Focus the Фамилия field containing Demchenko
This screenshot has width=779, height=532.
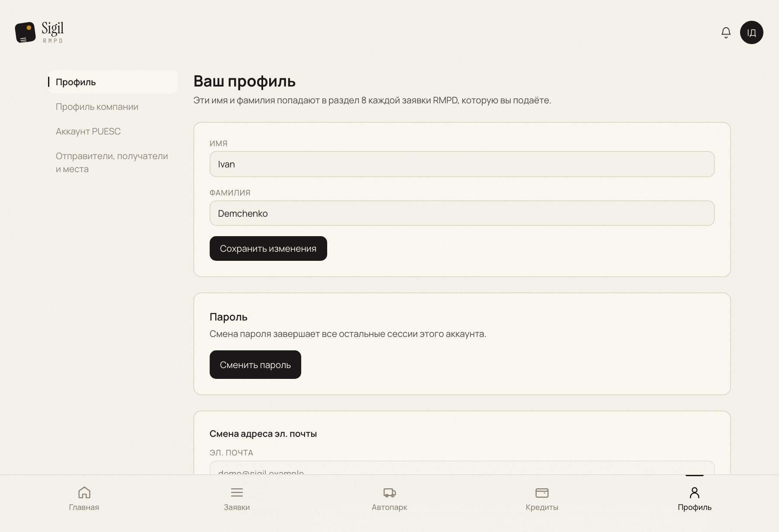[462, 213]
